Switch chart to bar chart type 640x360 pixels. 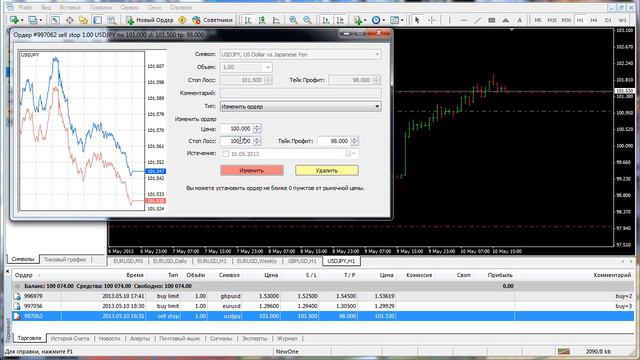[248, 20]
